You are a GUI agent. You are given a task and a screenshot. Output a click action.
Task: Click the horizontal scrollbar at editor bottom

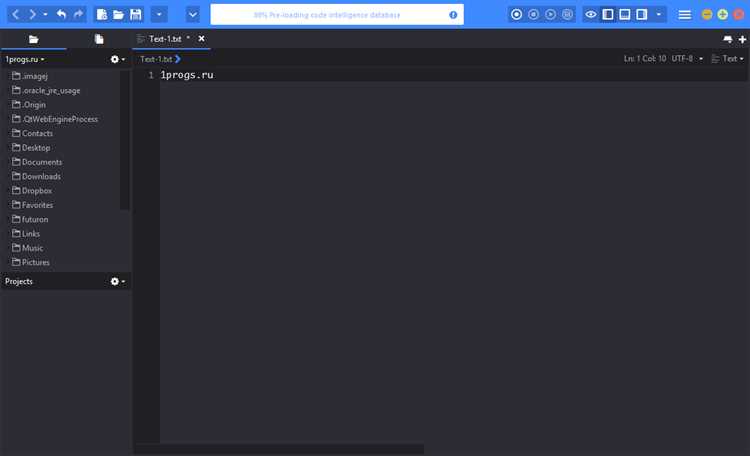[x=279, y=449]
